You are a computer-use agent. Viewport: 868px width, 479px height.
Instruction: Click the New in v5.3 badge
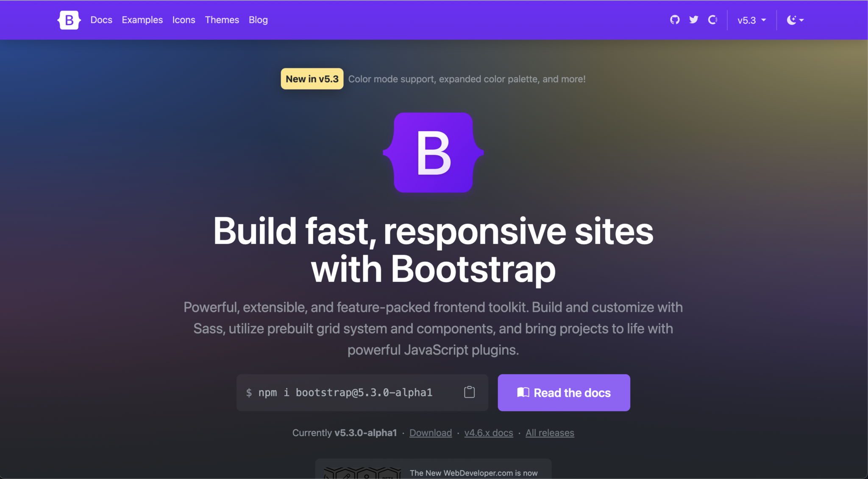(x=312, y=78)
